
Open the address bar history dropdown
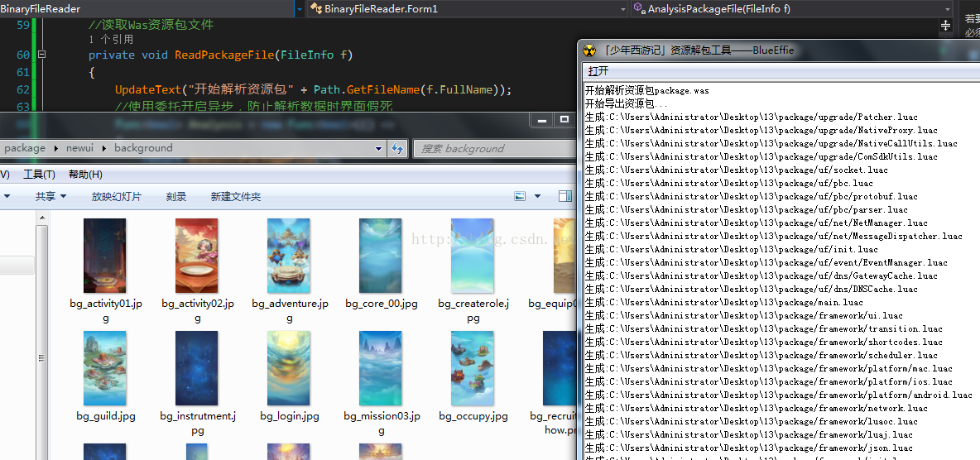[378, 149]
